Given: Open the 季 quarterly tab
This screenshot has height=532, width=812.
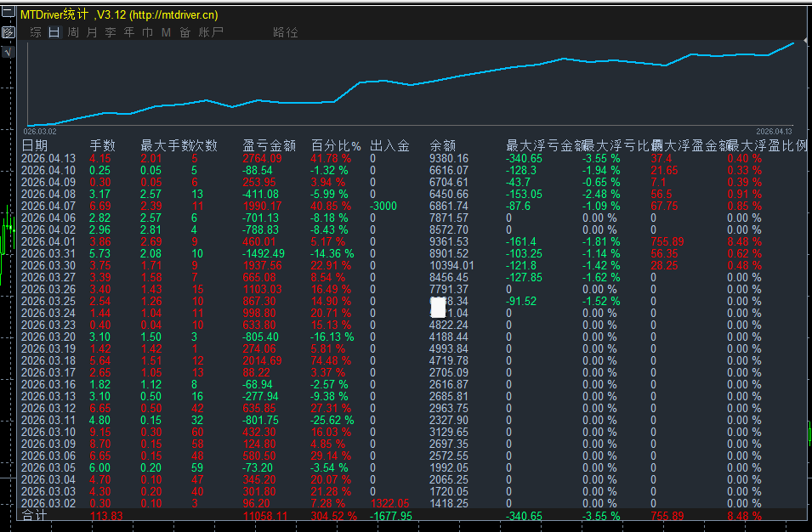Looking at the screenshot, I should [x=111, y=32].
